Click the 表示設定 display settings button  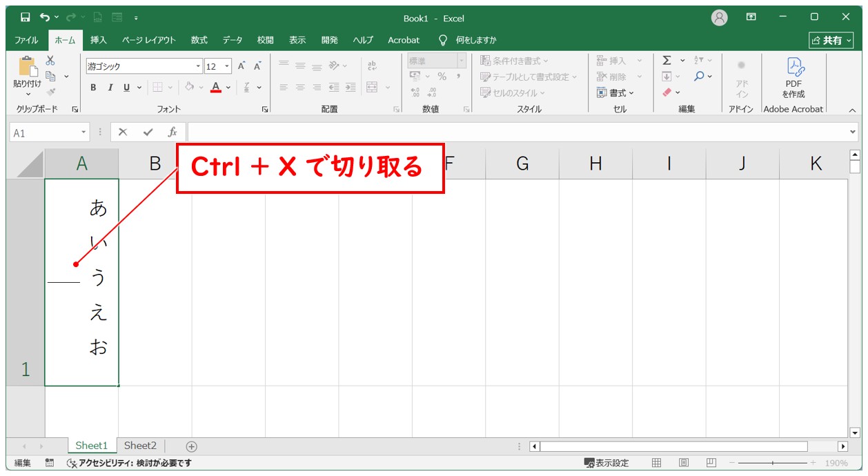point(606,463)
